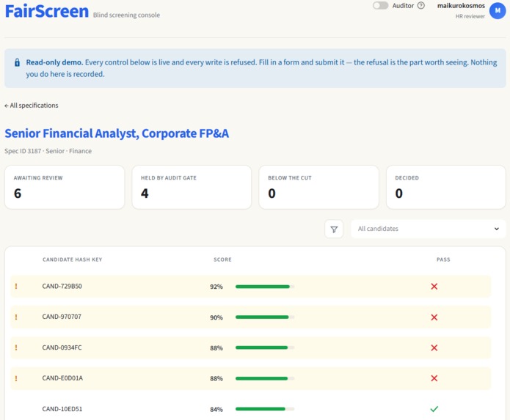This screenshot has height=420, width=510.
Task: Click the maikurokosmos username
Action: tap(461, 6)
